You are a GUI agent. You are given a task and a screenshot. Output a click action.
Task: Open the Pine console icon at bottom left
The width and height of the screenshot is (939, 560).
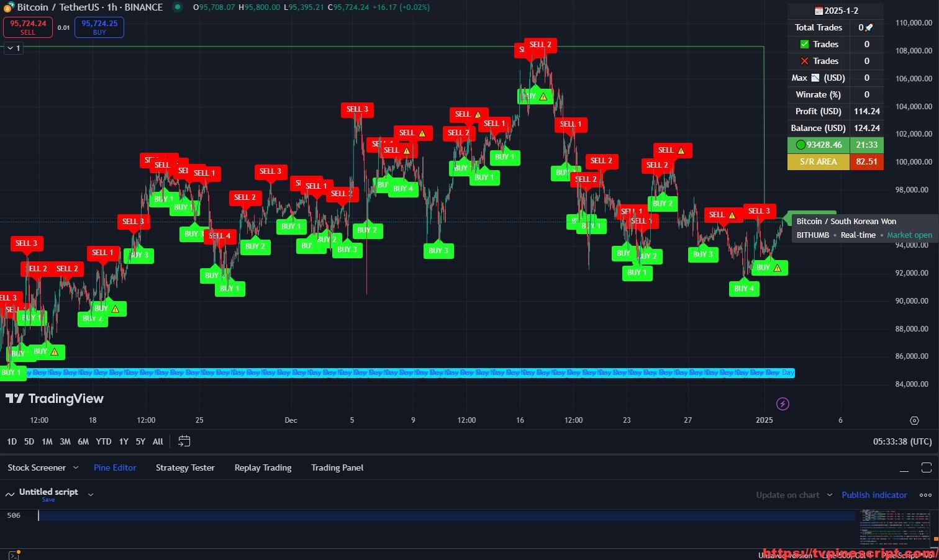point(12,555)
